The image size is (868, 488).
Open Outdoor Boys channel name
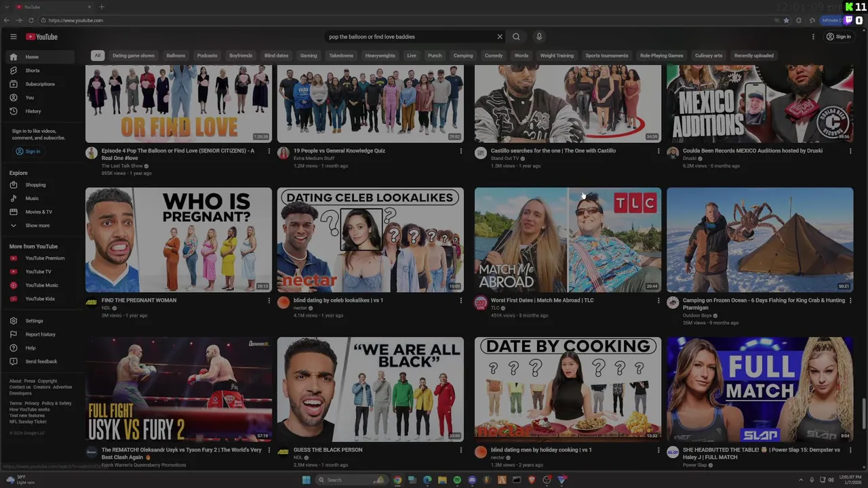pos(696,315)
